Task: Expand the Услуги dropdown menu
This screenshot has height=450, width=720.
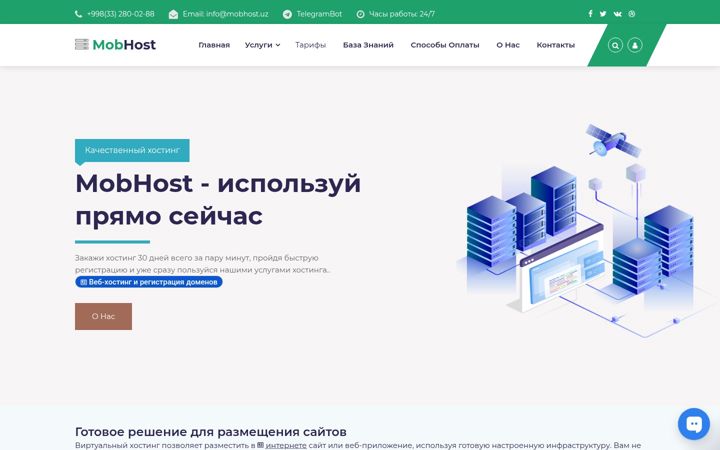Action: click(262, 45)
